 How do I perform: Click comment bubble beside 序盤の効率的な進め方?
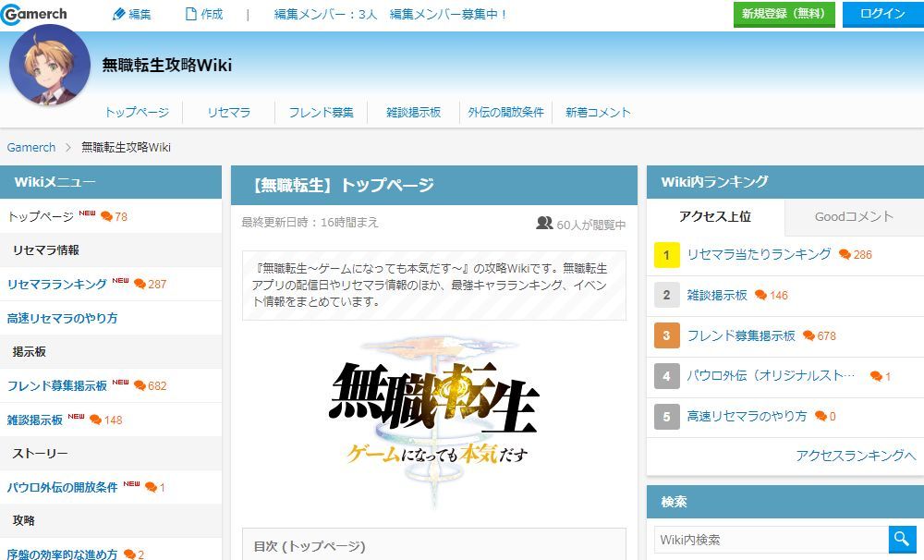click(129, 554)
